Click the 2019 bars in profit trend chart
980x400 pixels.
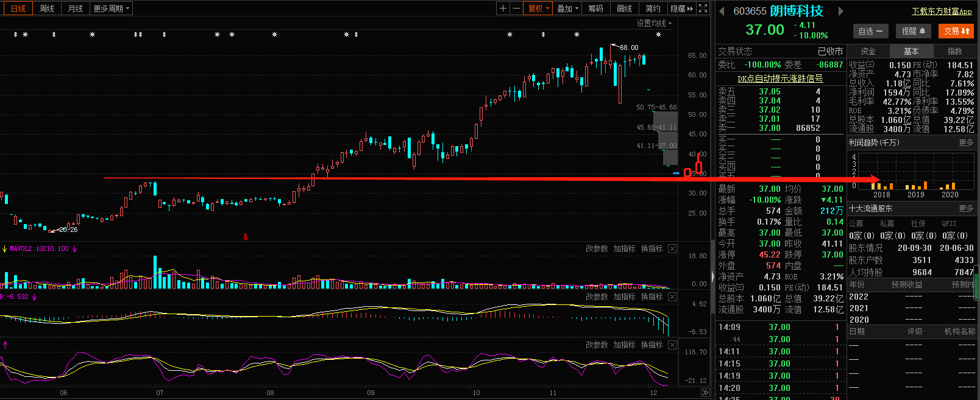coord(916,186)
